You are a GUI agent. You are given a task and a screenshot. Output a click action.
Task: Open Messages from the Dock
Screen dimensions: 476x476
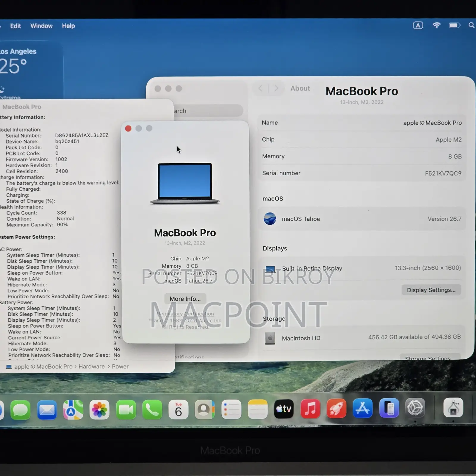click(20, 410)
